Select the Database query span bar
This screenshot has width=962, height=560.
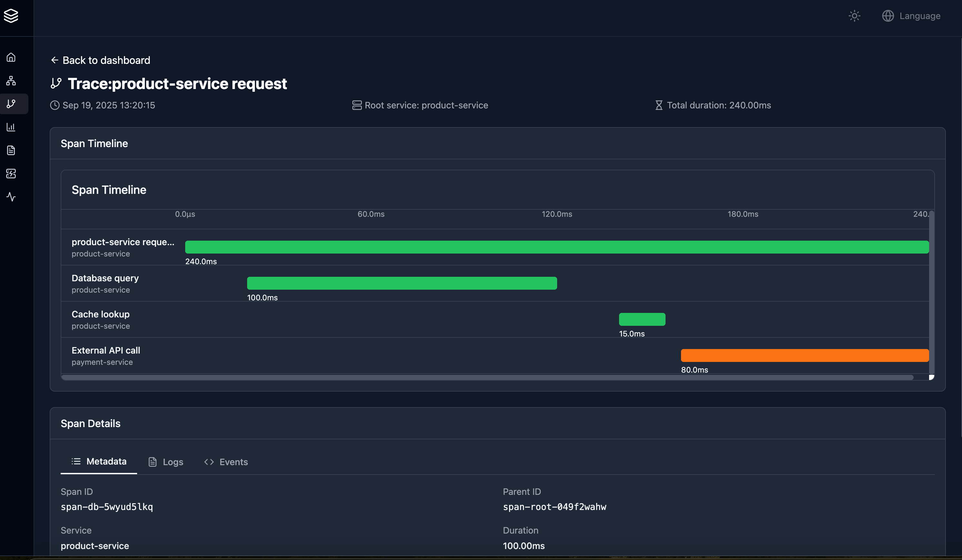tap(402, 283)
